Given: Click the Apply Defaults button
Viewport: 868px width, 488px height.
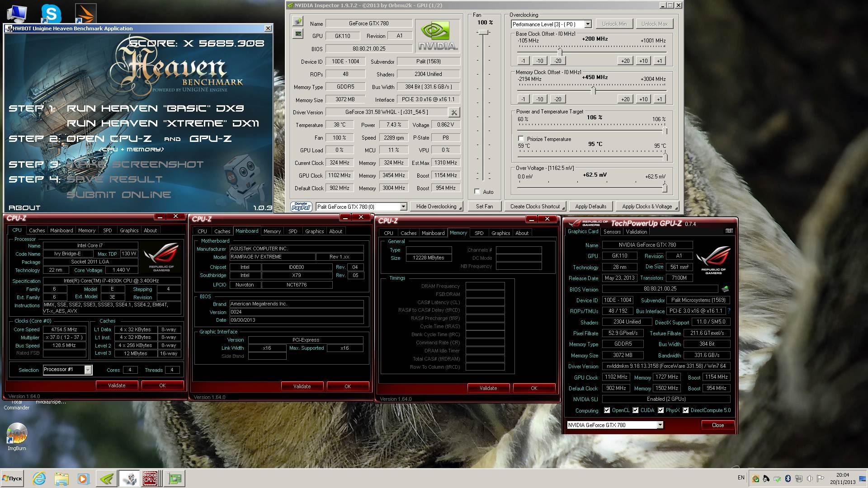Looking at the screenshot, I should [590, 206].
